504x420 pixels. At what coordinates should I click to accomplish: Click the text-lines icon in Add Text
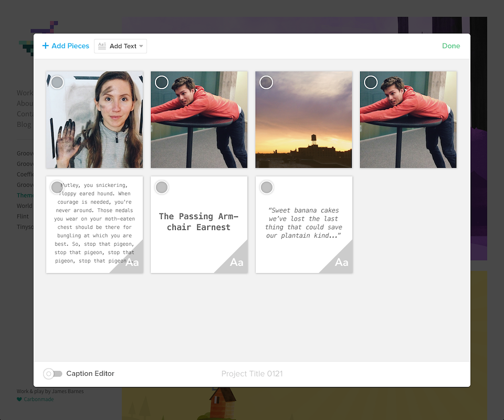coord(102,46)
